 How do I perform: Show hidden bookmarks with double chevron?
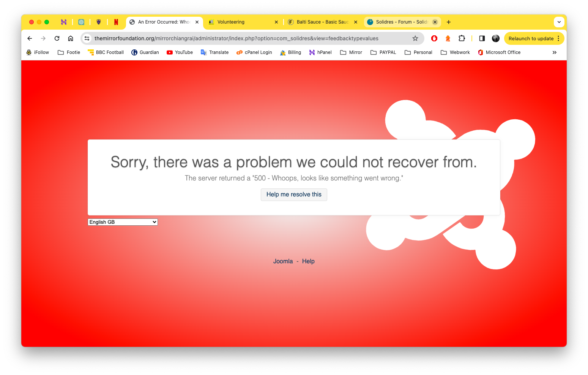click(x=555, y=52)
